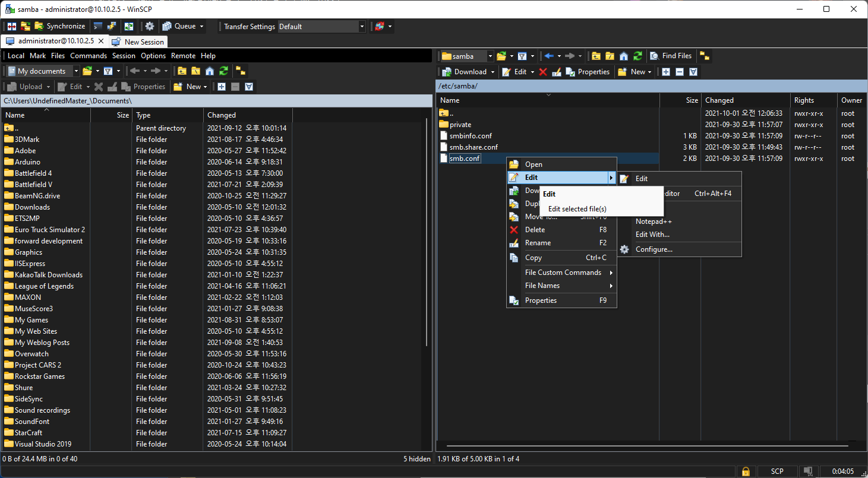This screenshot has height=478, width=868.
Task: Click the remote panel horizontal scrollbar
Action: (x=647, y=445)
